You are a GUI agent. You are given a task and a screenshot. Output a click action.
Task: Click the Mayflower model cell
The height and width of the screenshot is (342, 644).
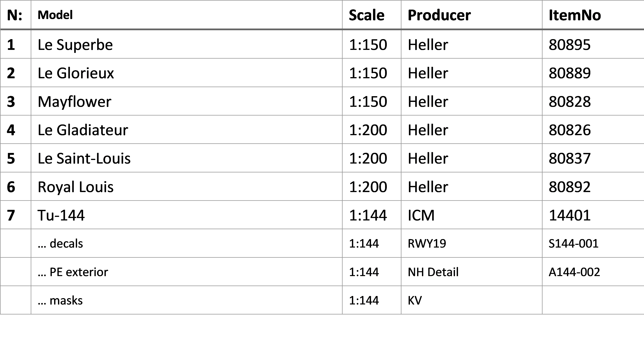pyautogui.click(x=186, y=101)
